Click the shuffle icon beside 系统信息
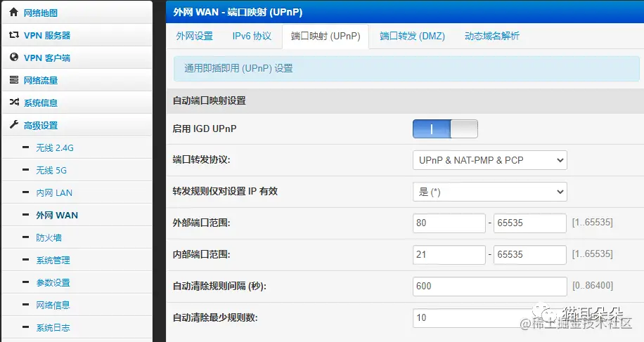Image resolution: width=644 pixels, height=342 pixels. point(14,102)
